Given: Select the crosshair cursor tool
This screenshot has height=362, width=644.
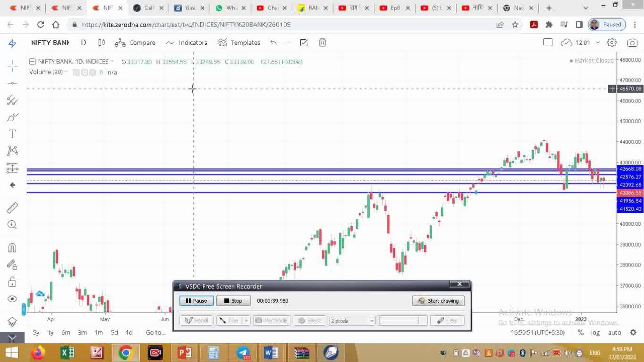Looking at the screenshot, I should (13, 65).
